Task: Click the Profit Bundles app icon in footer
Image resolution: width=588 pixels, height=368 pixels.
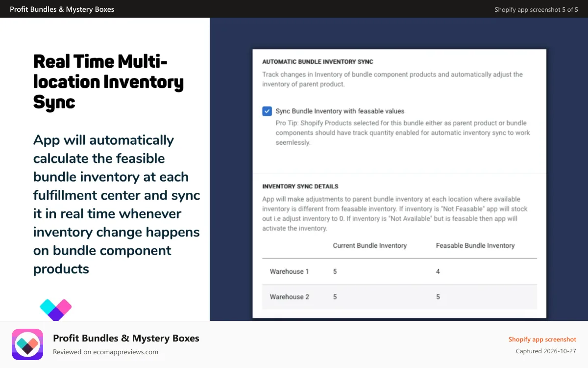Action: pyautogui.click(x=27, y=344)
